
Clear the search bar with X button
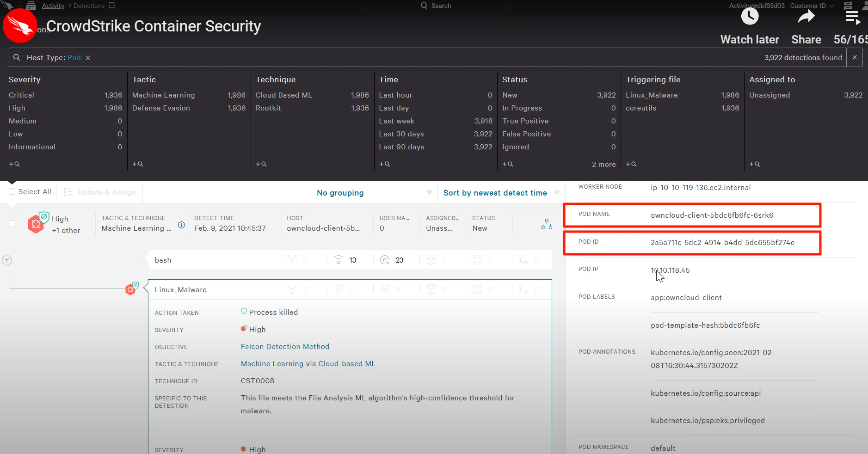tap(855, 57)
